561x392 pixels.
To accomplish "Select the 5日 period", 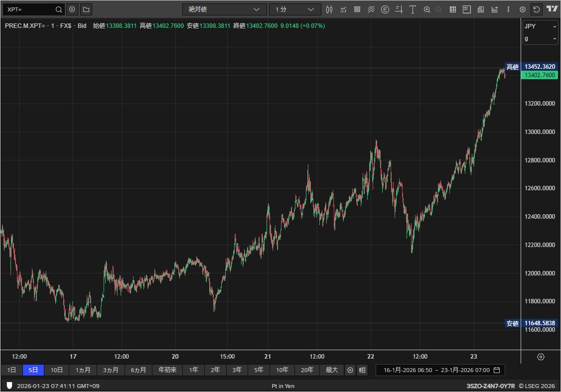I will pyautogui.click(x=33, y=370).
